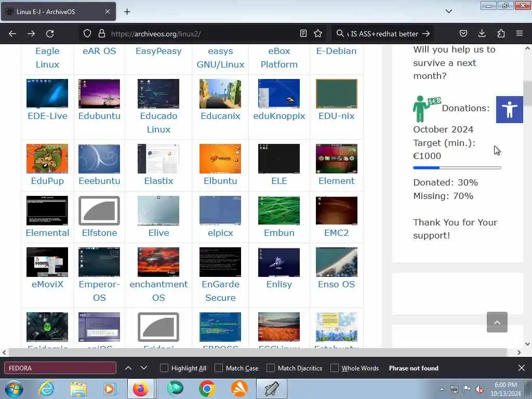Click the Educanix thumbnail
The image size is (532, 399).
[220, 94]
